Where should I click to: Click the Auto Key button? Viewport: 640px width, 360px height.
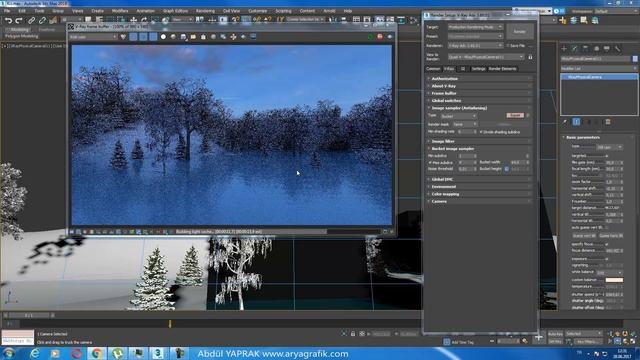tap(555, 334)
